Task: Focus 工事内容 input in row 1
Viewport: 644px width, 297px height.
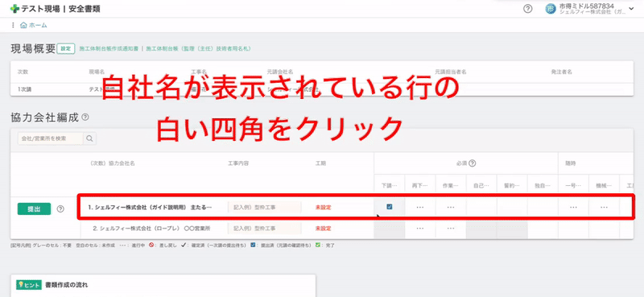Action: point(265,208)
